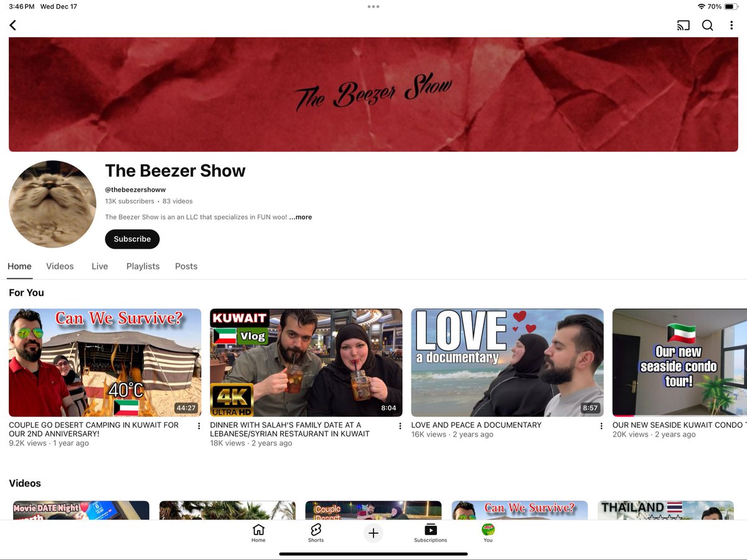Switch to the Live tab
The width and height of the screenshot is (747, 560).
click(100, 266)
